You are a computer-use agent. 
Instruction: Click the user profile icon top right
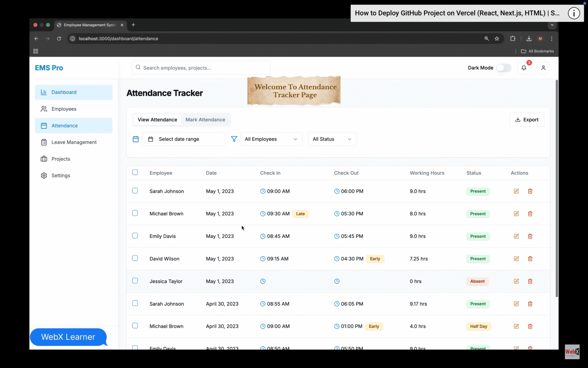543,68
